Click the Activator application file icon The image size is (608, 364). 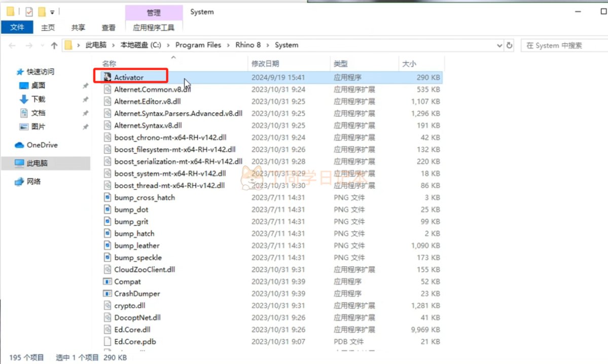click(107, 77)
